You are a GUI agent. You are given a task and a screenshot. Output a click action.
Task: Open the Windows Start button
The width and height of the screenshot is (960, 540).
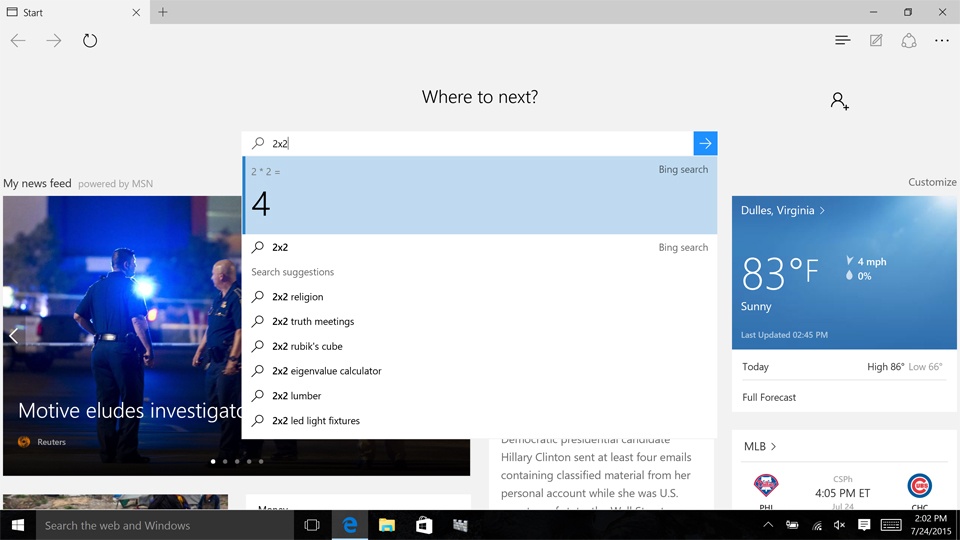point(18,525)
